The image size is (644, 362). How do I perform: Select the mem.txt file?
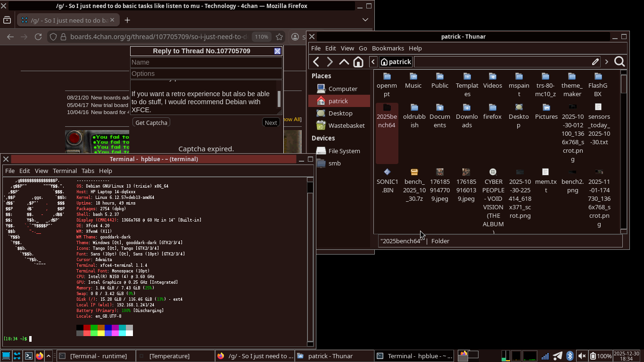tap(546, 181)
